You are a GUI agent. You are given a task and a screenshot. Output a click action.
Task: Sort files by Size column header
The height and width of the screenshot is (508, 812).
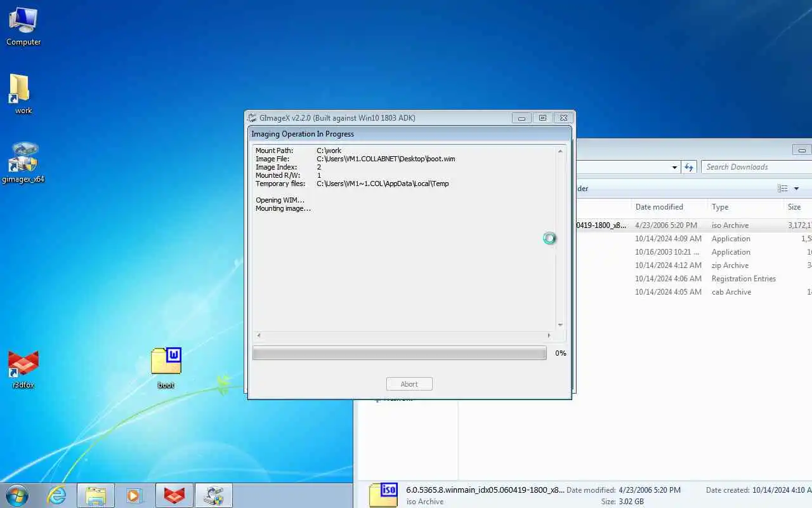point(794,207)
